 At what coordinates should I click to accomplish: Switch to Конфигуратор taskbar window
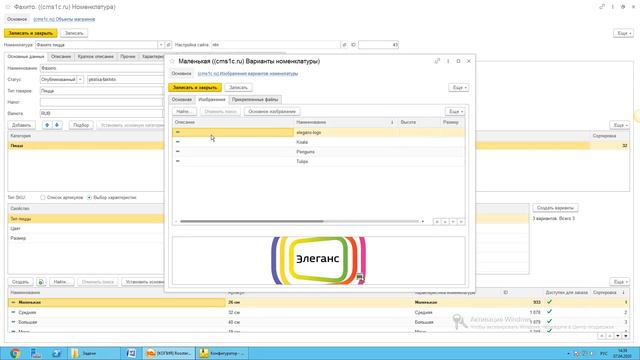click(x=223, y=353)
